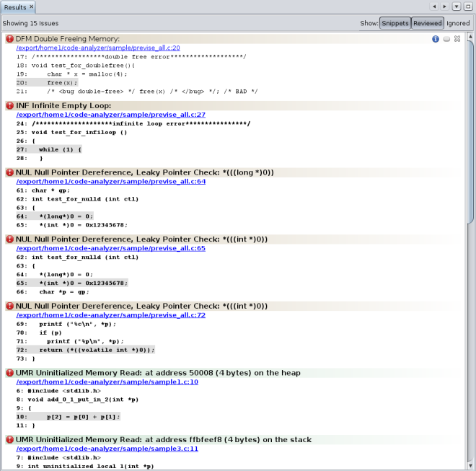The image size is (476, 471).
Task: Dismiss DFM issue with the X icon
Action: pyautogui.click(x=457, y=39)
